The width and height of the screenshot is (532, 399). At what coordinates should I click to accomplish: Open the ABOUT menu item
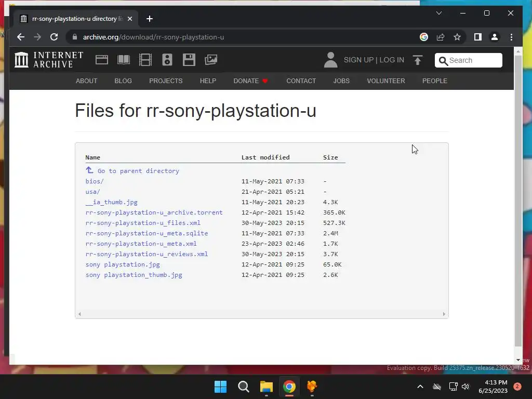tap(87, 81)
